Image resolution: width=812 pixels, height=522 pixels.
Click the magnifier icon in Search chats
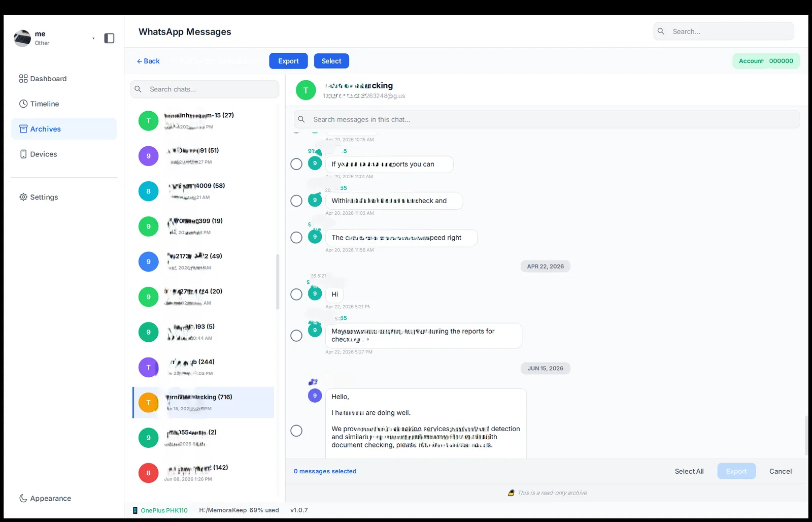pos(138,89)
